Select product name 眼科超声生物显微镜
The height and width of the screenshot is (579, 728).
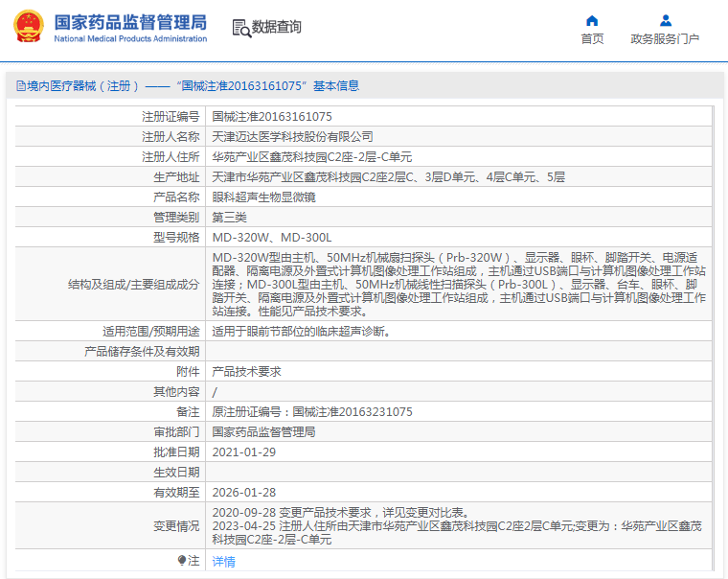pos(263,197)
